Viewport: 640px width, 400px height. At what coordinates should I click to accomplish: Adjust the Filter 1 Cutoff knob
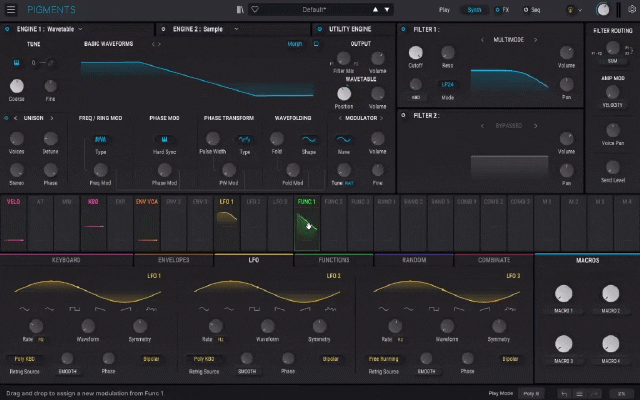[416, 53]
